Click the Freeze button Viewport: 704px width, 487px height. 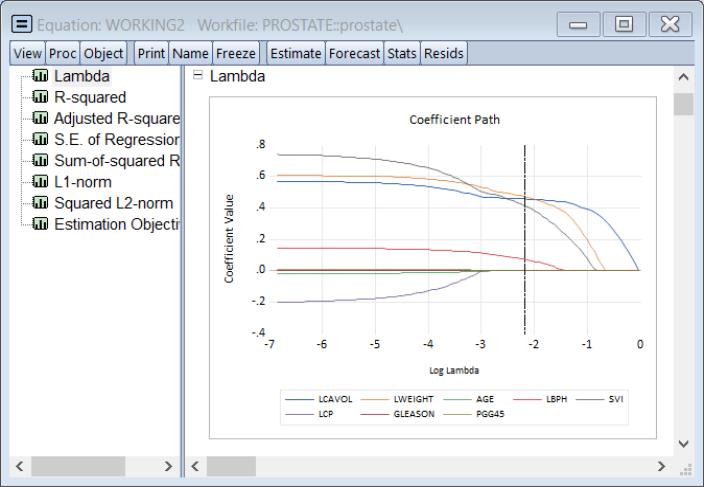tap(240, 52)
